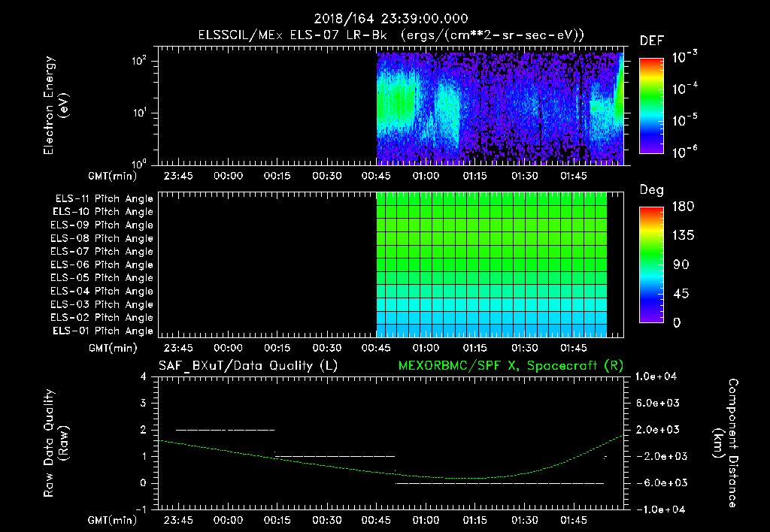Select the ELS-11 Pitch Angle row label
This screenshot has height=532, width=770.
tap(104, 199)
